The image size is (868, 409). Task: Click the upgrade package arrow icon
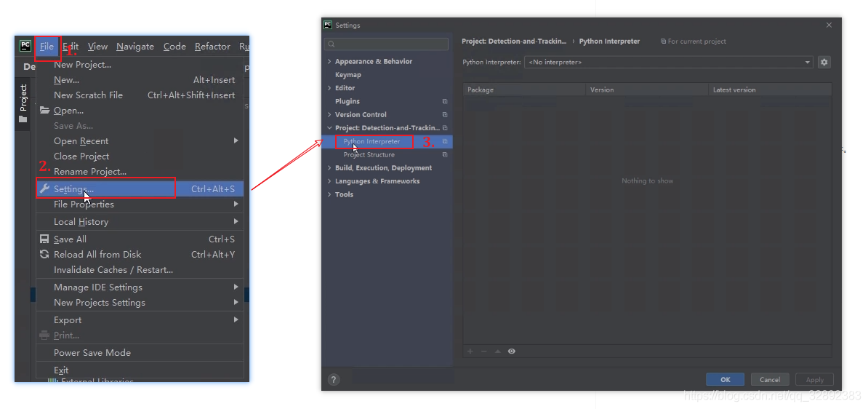coord(498,352)
